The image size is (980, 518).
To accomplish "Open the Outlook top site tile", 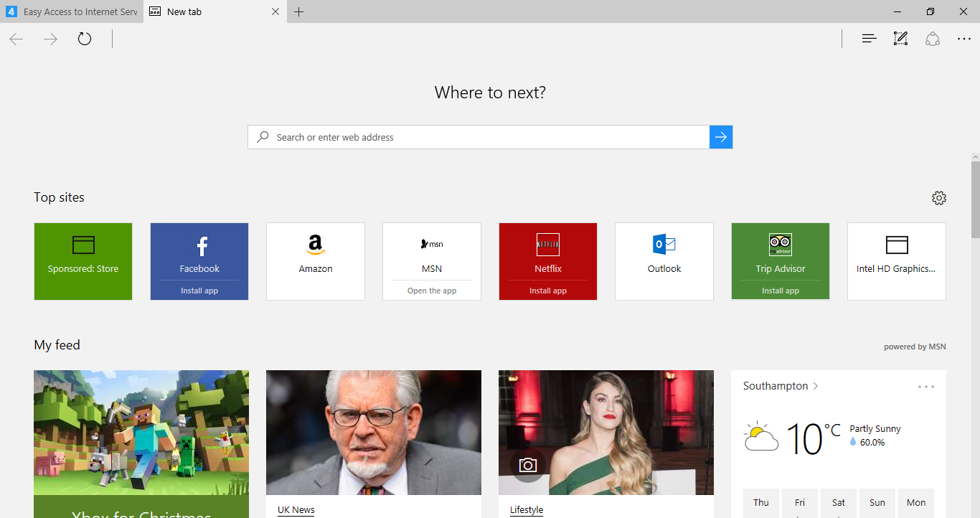I will click(664, 261).
